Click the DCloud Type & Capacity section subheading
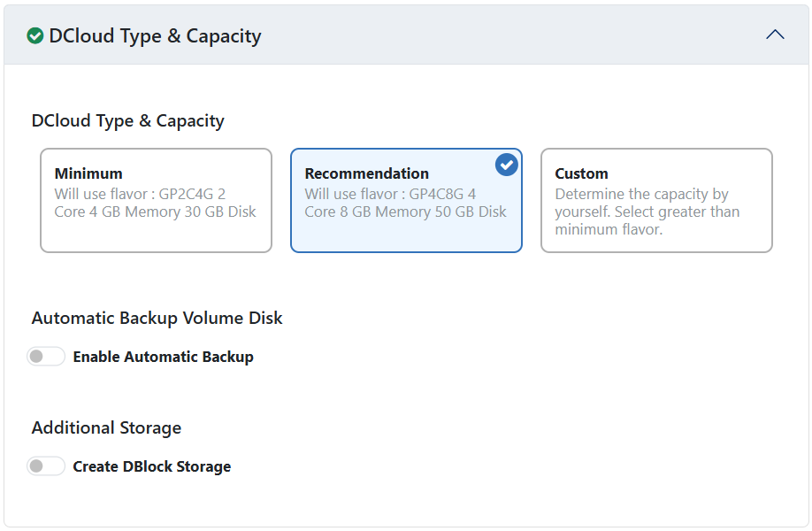The height and width of the screenshot is (531, 812). (127, 120)
